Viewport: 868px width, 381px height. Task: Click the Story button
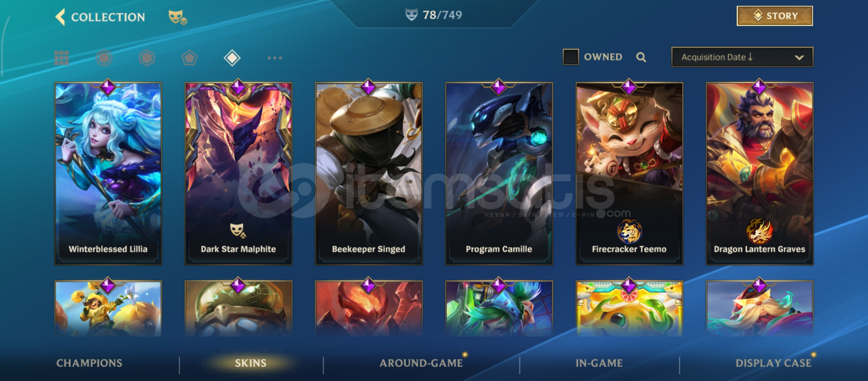tap(775, 16)
